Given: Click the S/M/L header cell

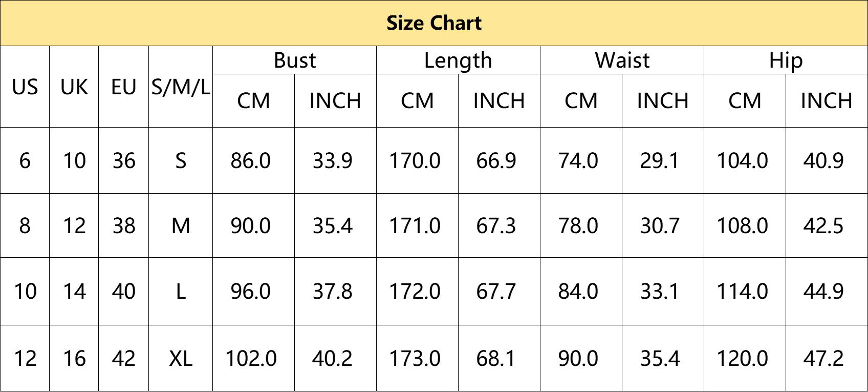Looking at the screenshot, I should [181, 87].
